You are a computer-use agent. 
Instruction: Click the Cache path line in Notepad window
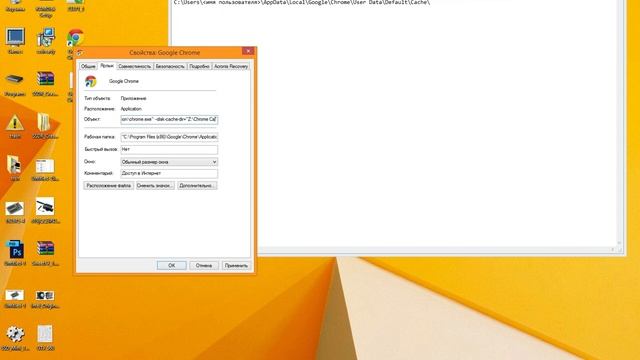[x=302, y=2]
